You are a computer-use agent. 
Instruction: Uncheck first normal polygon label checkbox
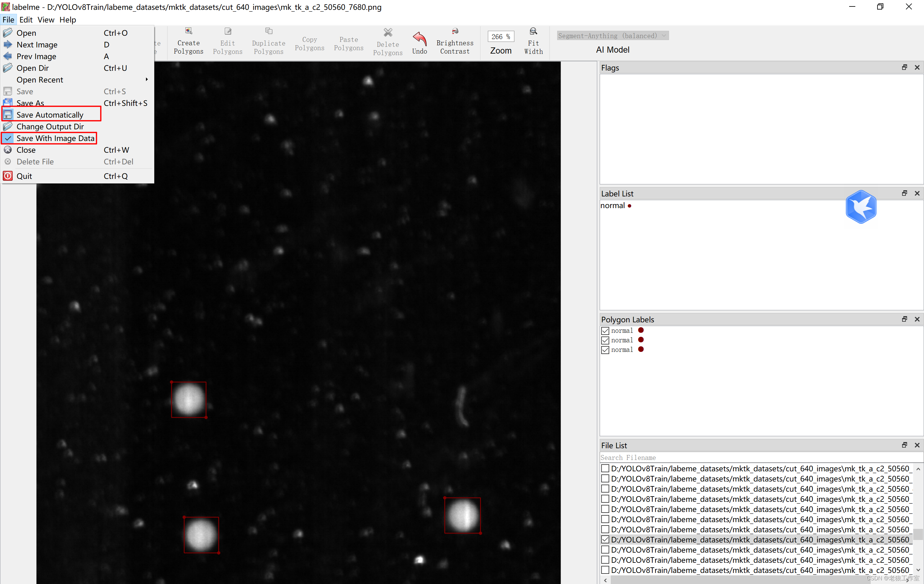tap(605, 331)
